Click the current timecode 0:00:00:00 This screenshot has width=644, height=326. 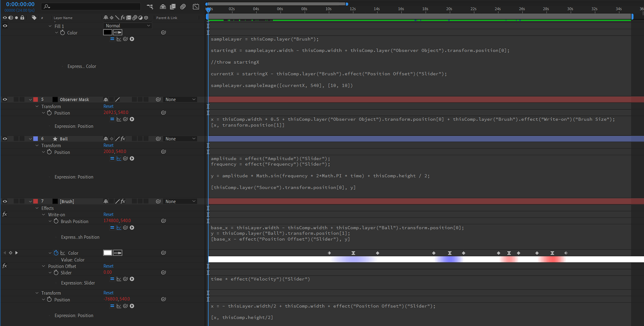coord(20,4)
